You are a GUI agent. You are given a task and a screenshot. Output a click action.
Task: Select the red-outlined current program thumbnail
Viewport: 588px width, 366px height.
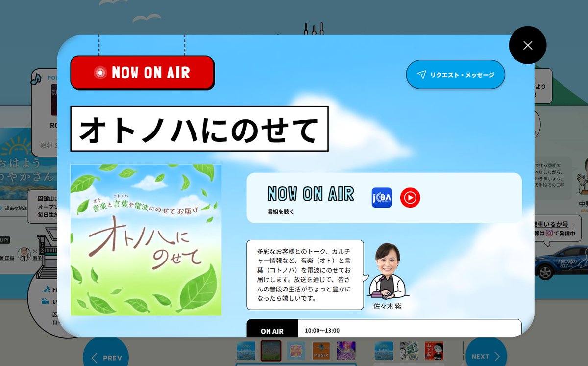pos(271,351)
